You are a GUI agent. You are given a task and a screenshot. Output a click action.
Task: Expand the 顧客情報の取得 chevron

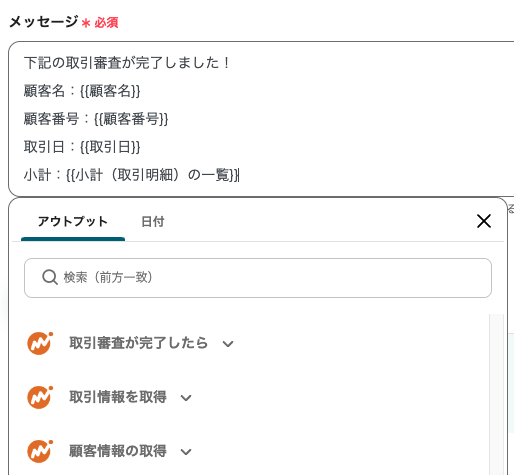(186, 452)
